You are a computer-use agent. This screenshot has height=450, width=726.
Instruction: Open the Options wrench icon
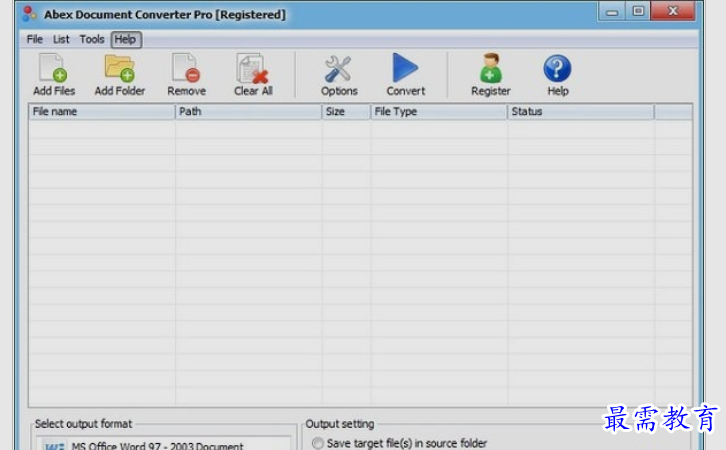click(338, 69)
